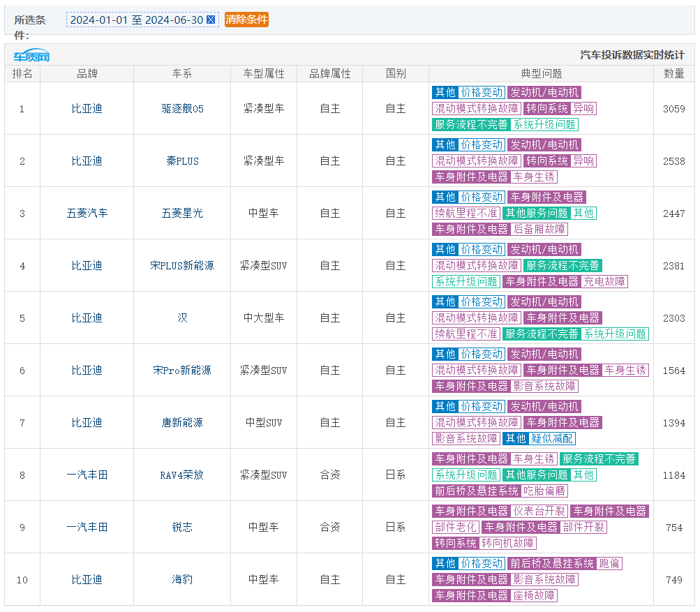Screen dimensions: 700x612
Task: Open the 锐志 series link
Action: (x=182, y=527)
